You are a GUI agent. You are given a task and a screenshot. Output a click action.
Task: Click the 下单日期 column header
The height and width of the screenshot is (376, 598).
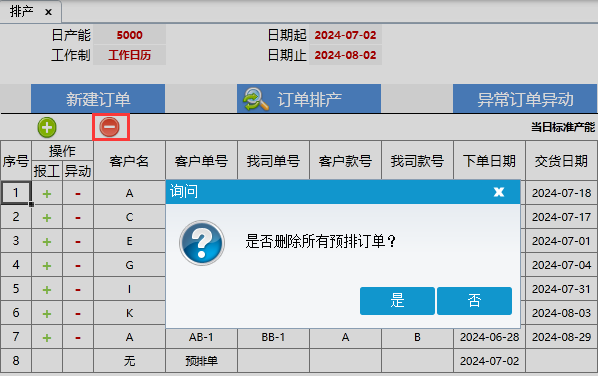click(490, 161)
